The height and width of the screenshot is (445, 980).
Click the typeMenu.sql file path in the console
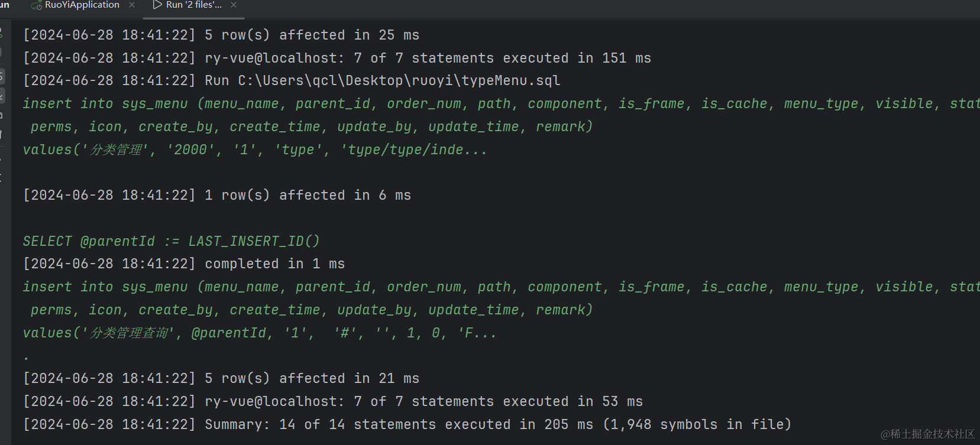(x=399, y=80)
